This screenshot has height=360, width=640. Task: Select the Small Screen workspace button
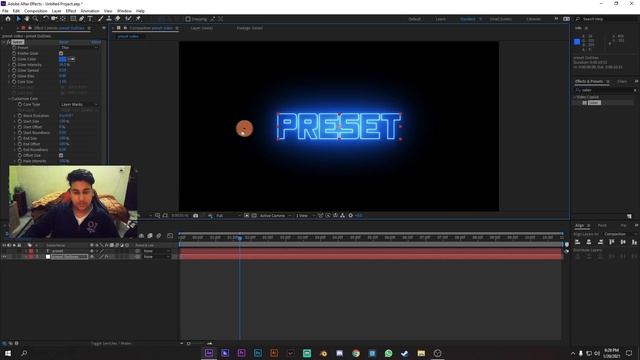(x=501, y=19)
